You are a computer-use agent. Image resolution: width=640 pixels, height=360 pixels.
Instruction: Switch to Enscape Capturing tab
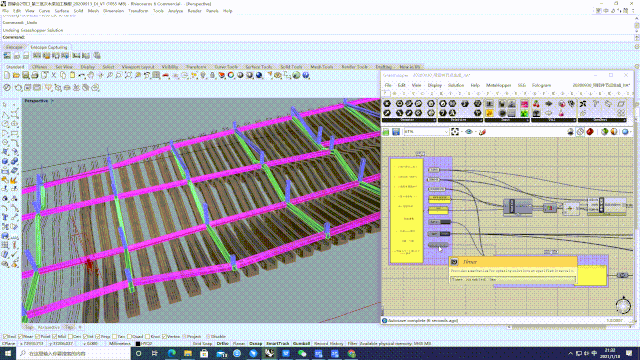coord(49,47)
